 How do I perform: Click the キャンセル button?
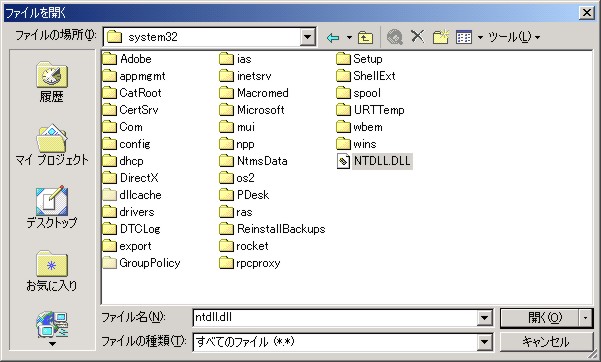(x=546, y=341)
